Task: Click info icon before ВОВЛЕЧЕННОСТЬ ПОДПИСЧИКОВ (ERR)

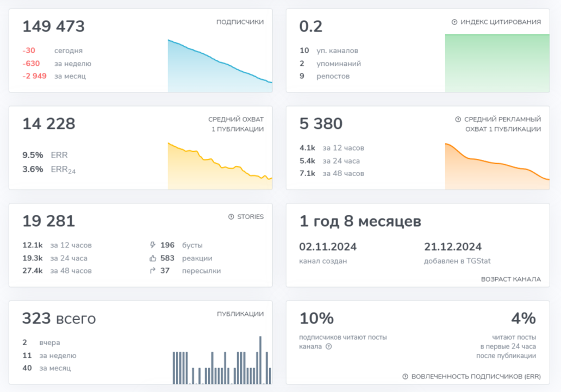Action: pyautogui.click(x=406, y=376)
